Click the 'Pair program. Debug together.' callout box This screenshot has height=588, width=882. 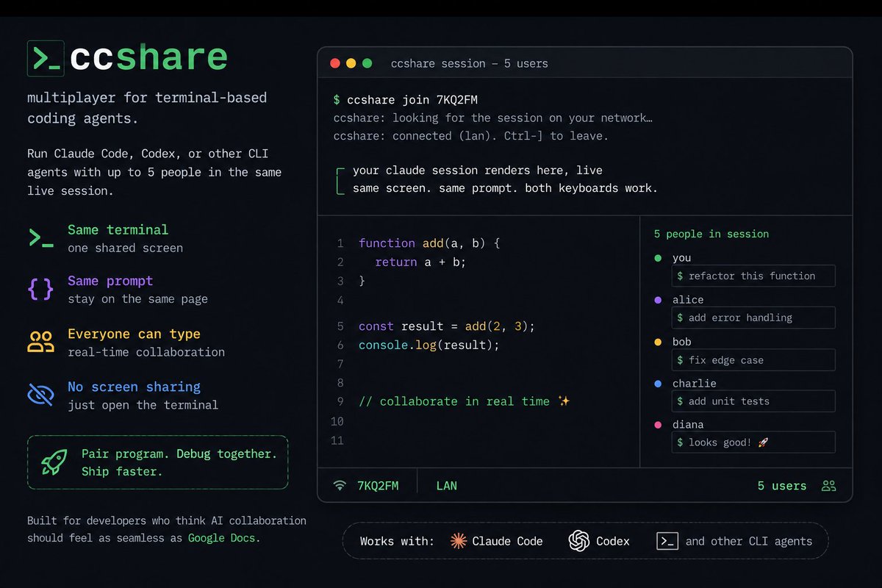[157, 462]
